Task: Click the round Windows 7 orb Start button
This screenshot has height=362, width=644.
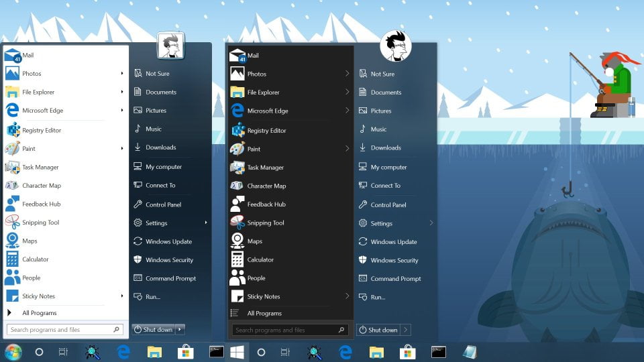Action: pos(13,351)
